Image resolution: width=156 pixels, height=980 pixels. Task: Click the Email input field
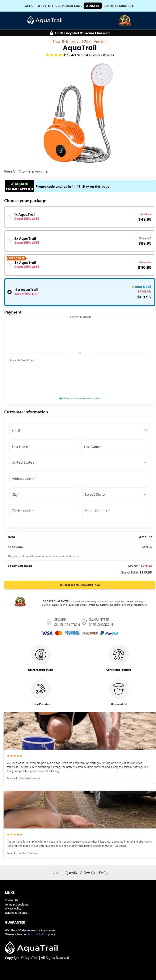(x=80, y=430)
